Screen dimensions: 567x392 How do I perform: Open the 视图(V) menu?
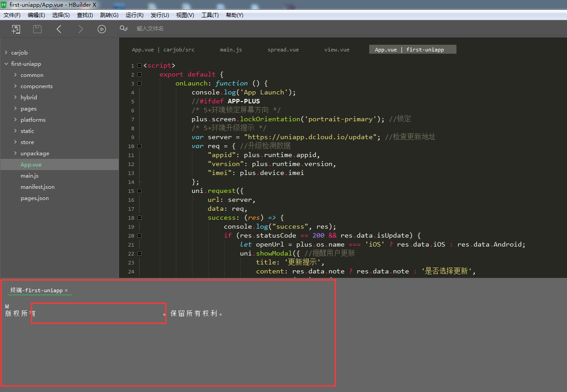(185, 15)
